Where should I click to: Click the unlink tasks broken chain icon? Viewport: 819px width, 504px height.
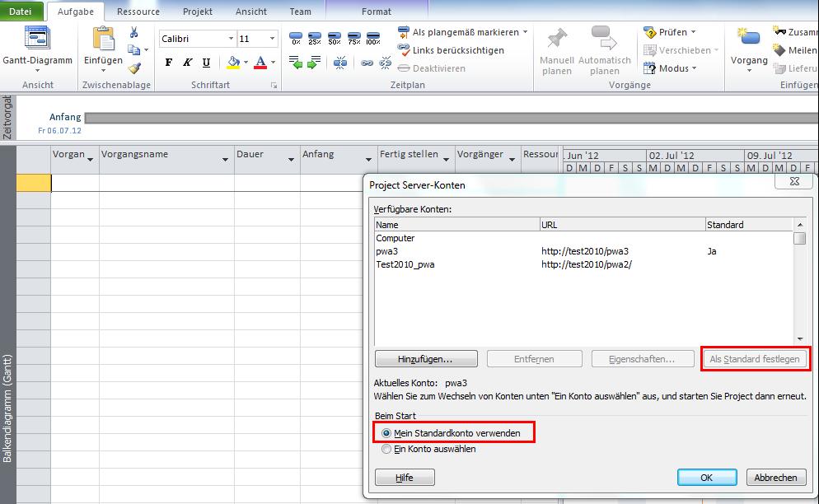pos(386,63)
